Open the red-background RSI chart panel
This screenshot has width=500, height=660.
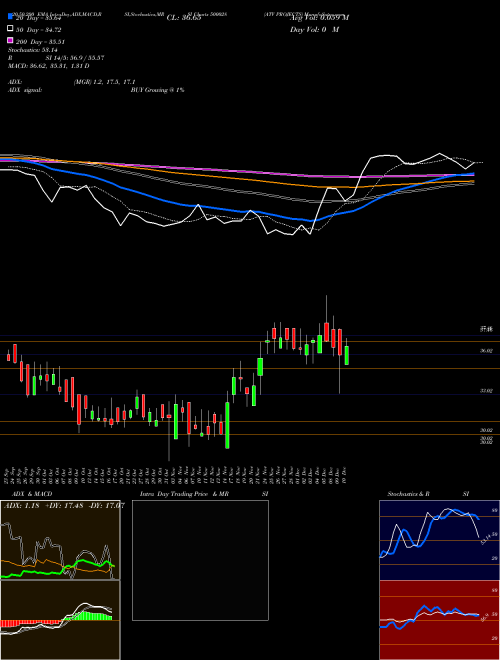(439, 620)
